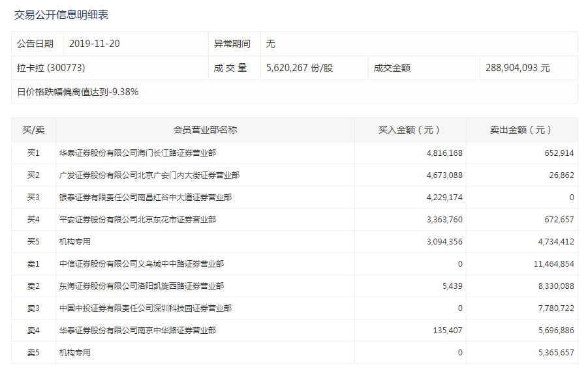Select buy amount 3,094,356
The width and height of the screenshot is (588, 371).
tap(444, 241)
